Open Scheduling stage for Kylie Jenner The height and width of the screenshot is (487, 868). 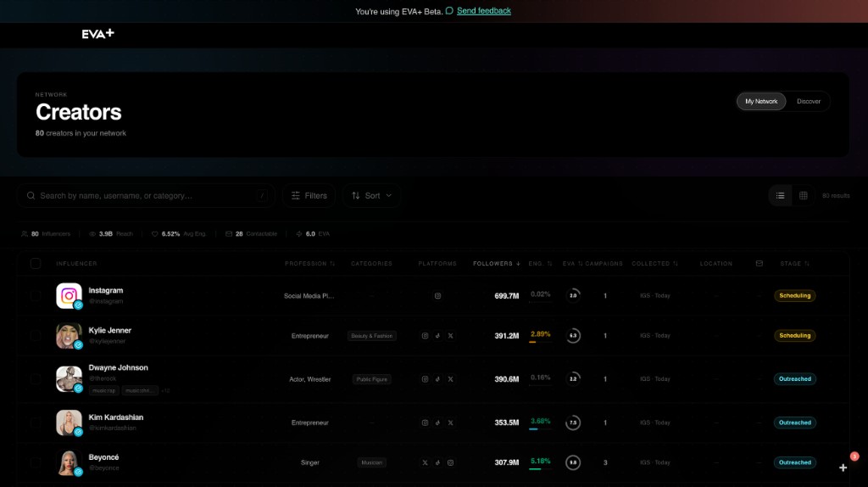[794, 336]
